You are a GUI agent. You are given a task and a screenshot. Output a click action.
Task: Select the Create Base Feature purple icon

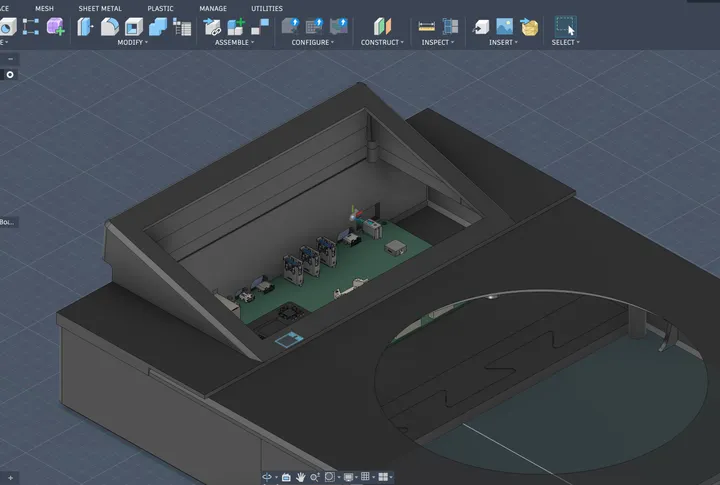coord(55,27)
